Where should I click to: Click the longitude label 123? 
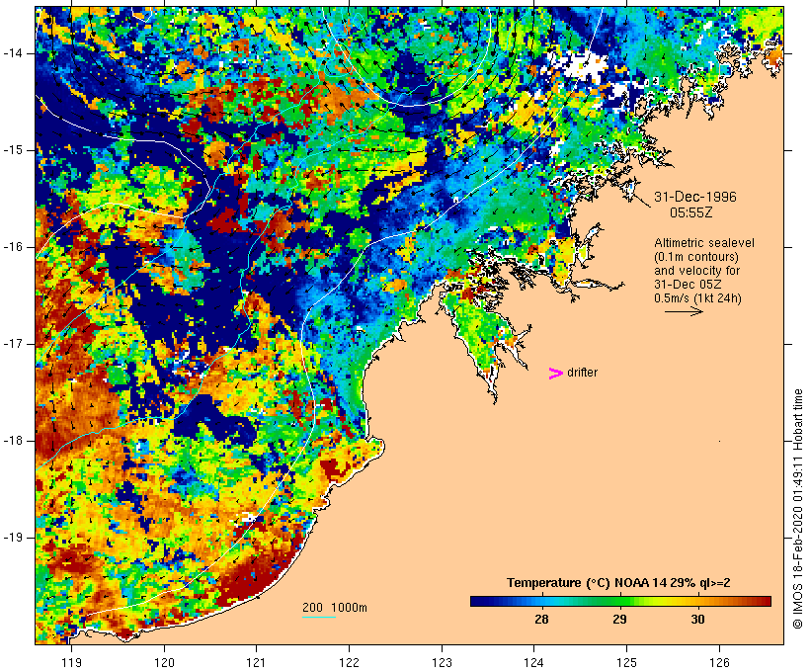[442, 662]
